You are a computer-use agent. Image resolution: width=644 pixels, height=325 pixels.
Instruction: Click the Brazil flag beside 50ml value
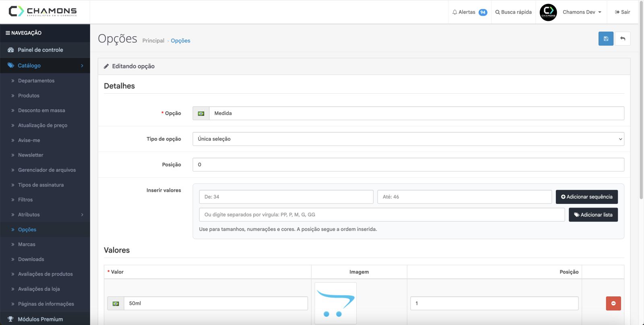click(116, 303)
